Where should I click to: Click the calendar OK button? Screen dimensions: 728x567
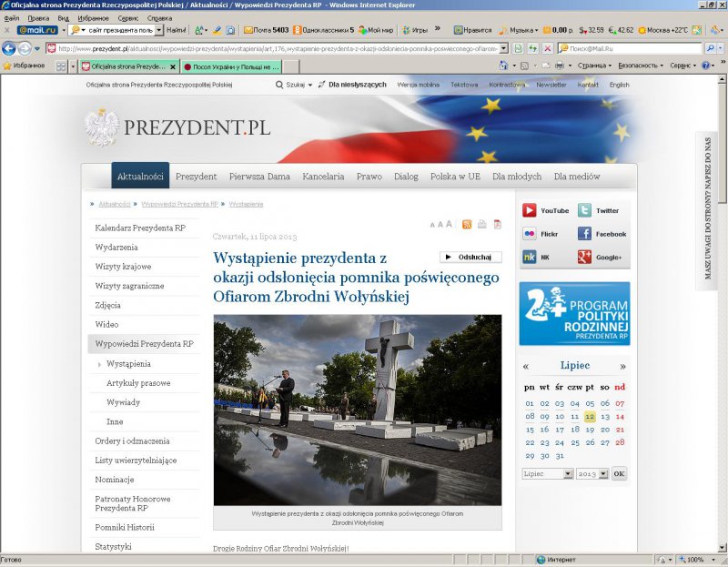pos(619,473)
